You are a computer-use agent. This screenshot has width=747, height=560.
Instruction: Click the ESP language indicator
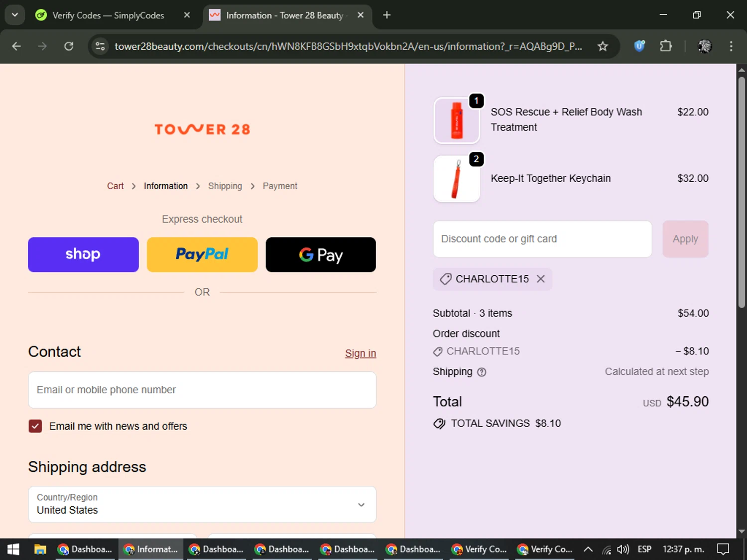(x=644, y=549)
